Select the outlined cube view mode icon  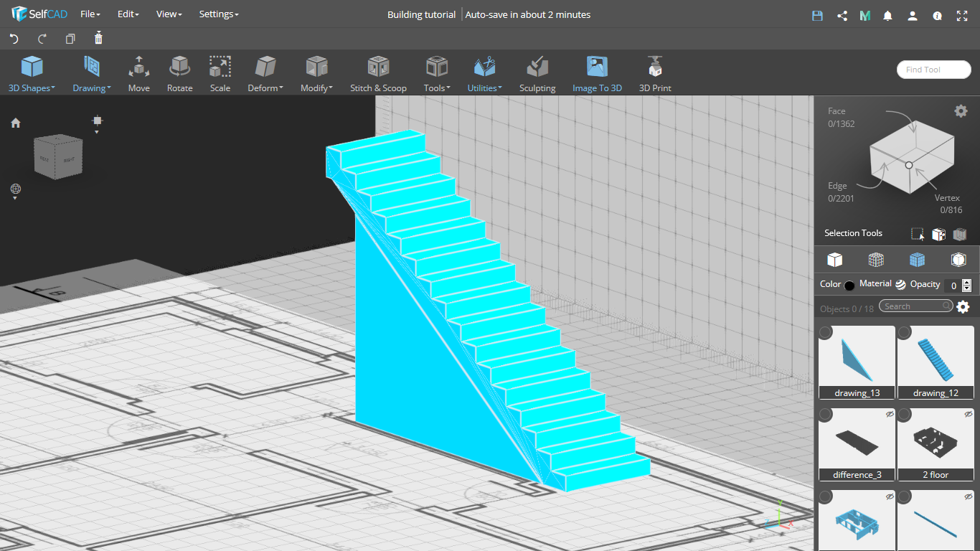(x=958, y=259)
